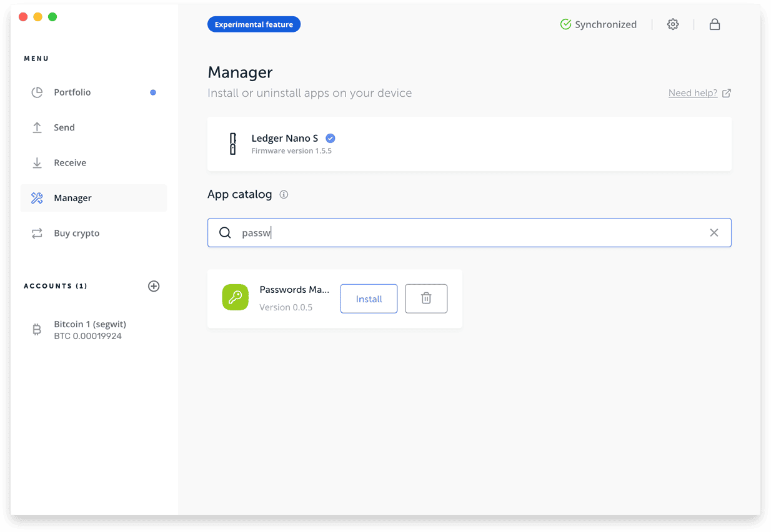Focus the app catalog search field
This screenshot has height=532, width=771.
coord(469,233)
